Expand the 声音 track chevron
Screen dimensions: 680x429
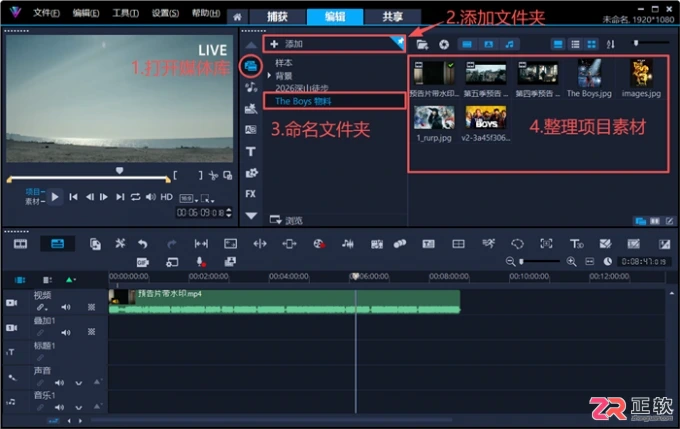(x=78, y=383)
